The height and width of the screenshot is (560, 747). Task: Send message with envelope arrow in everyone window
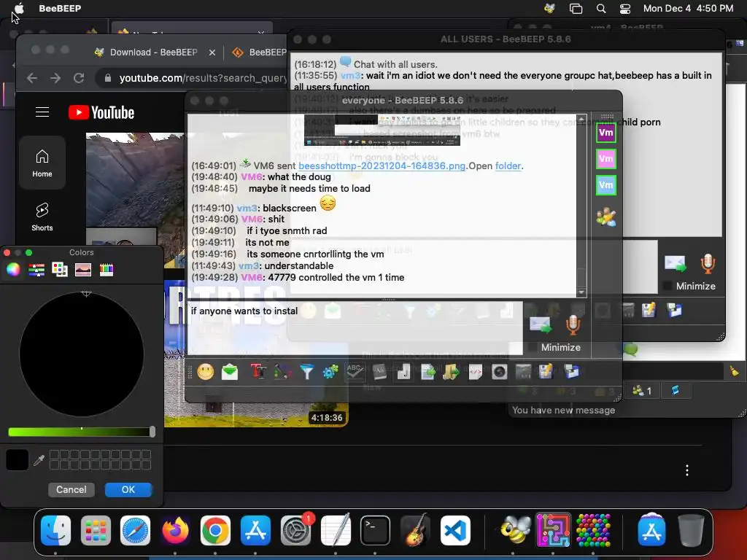coord(541,325)
